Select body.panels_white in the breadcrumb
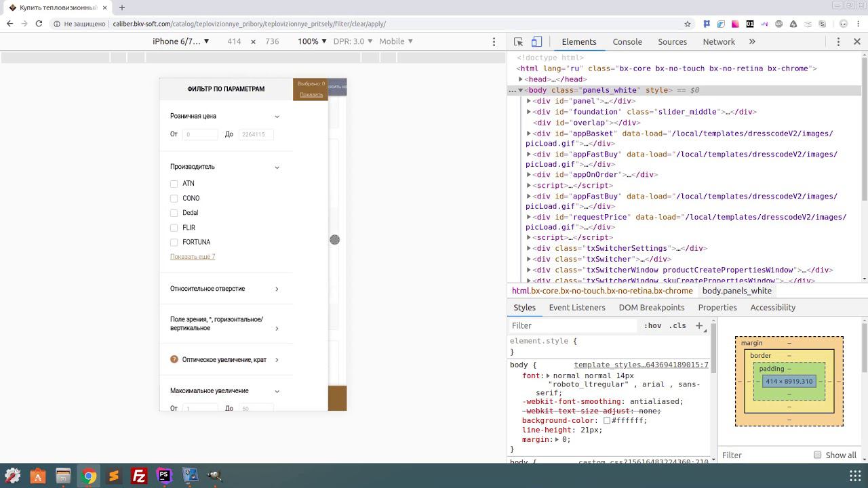This screenshot has height=488, width=868. click(x=736, y=291)
